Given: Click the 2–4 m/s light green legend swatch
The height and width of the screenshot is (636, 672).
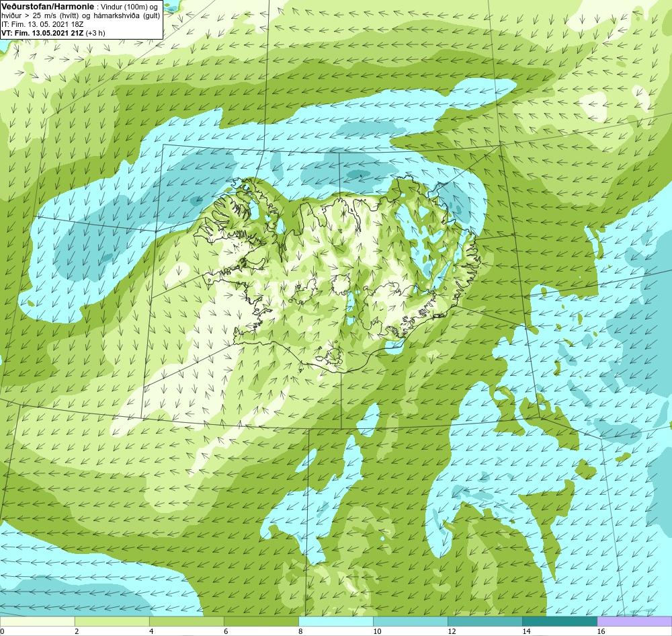Looking at the screenshot, I should [112, 621].
